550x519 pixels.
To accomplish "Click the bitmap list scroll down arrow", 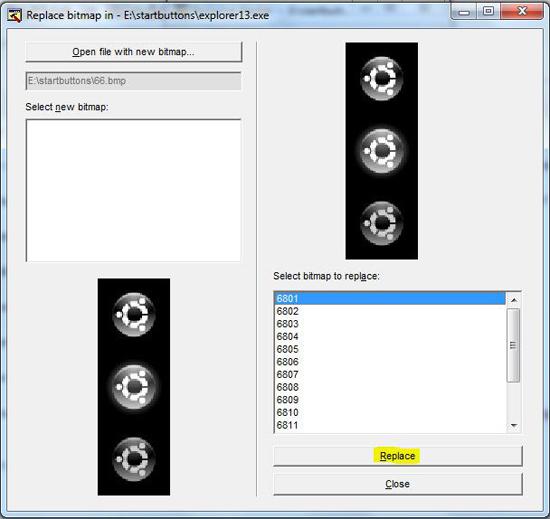I will [514, 425].
